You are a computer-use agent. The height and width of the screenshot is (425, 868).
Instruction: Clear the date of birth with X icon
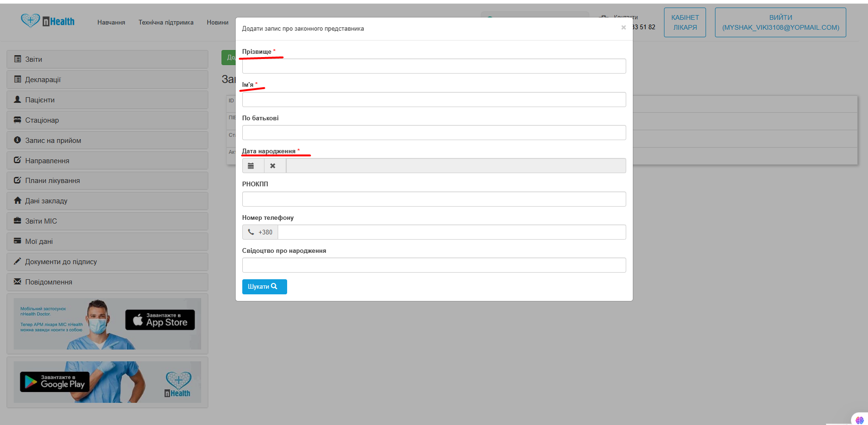(x=272, y=166)
